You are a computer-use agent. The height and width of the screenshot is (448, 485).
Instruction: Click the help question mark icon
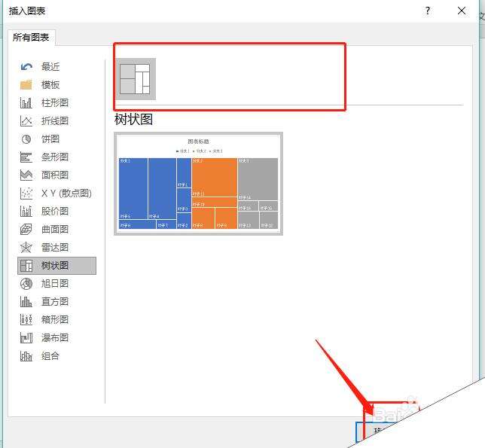pyautogui.click(x=428, y=11)
